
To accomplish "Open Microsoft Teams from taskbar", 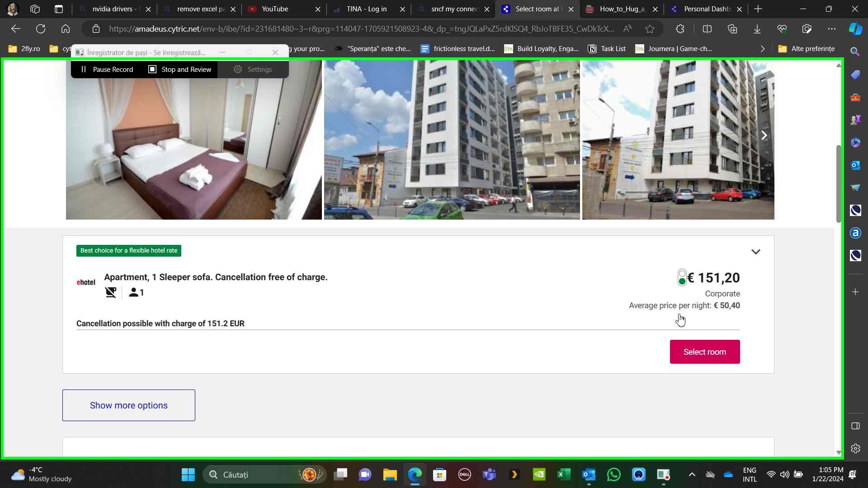I will click(x=489, y=474).
